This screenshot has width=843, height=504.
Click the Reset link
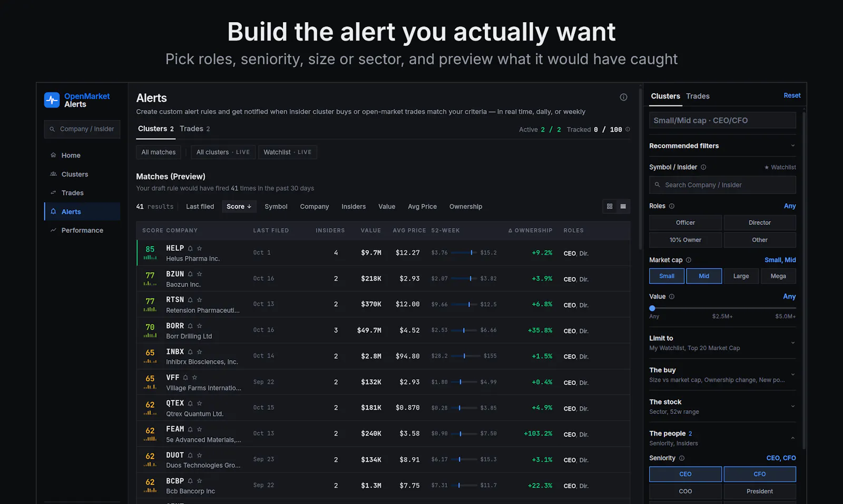(x=792, y=95)
